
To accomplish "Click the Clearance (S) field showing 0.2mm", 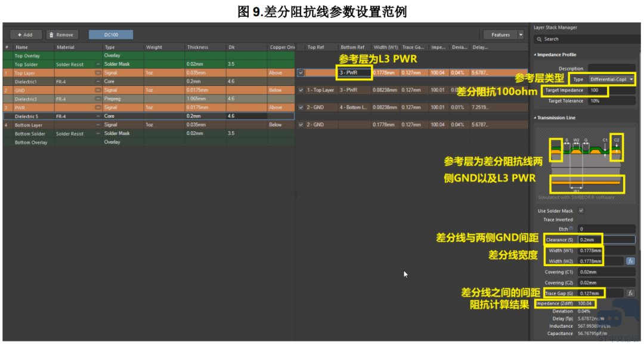I will coord(606,240).
